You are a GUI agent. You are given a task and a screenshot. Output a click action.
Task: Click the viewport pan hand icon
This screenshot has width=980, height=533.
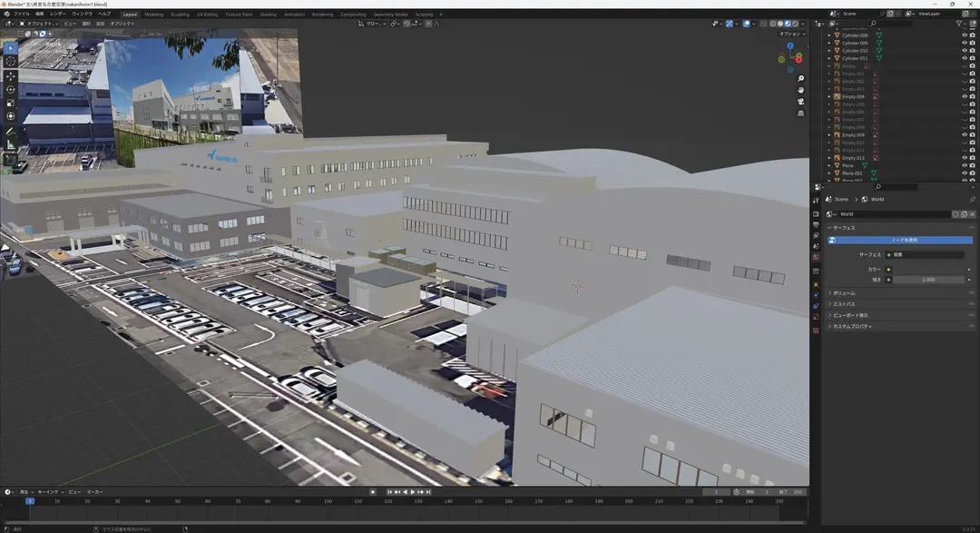click(x=800, y=90)
